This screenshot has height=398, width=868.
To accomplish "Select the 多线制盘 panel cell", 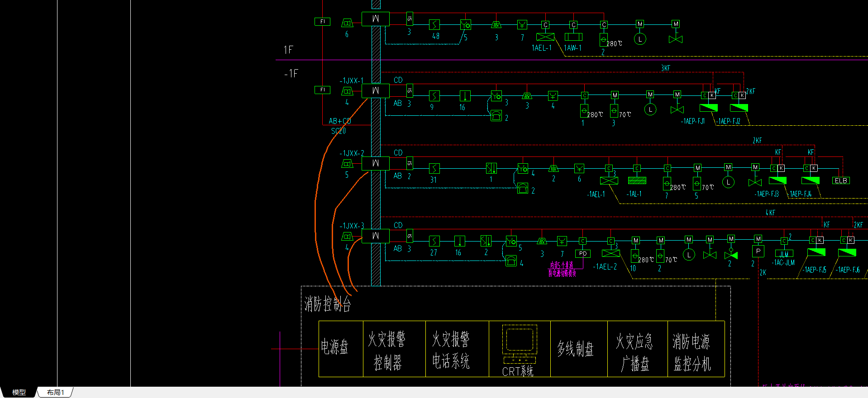I will (579, 349).
